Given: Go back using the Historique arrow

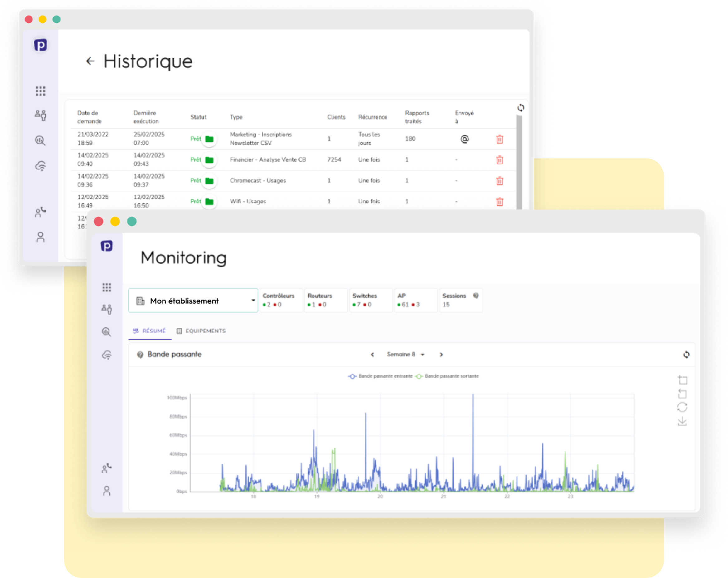Looking at the screenshot, I should tap(90, 61).
